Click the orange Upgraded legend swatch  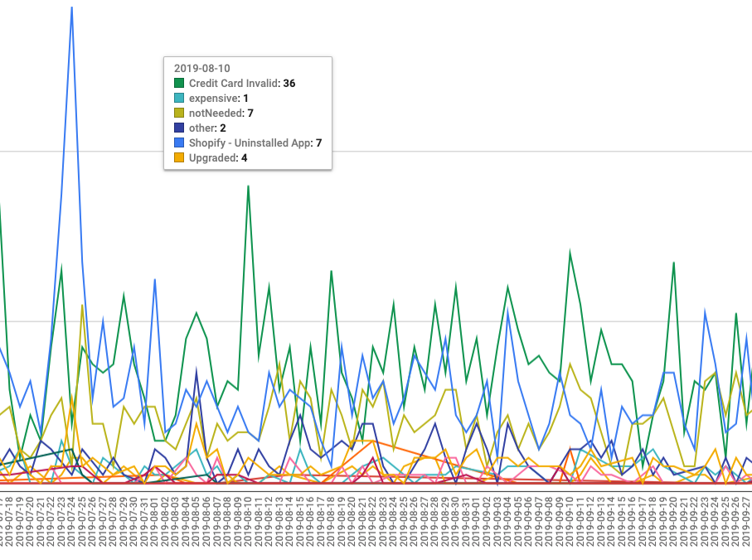pyautogui.click(x=178, y=158)
